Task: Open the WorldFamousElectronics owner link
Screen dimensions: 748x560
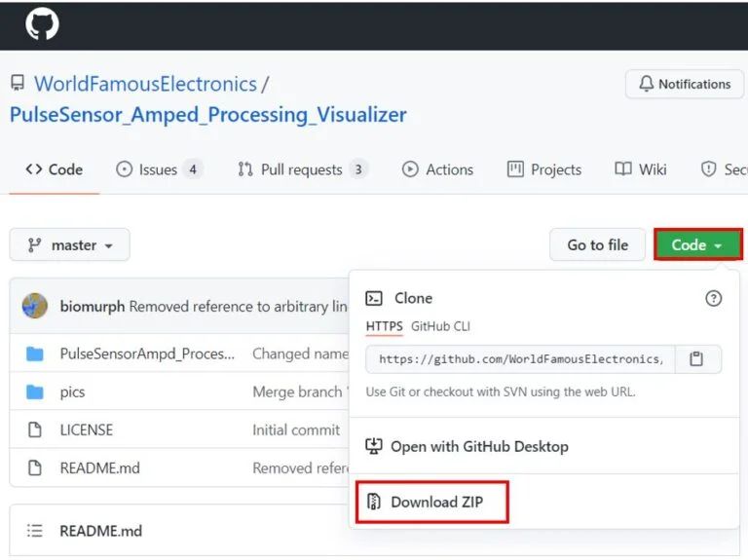Action: click(x=145, y=84)
